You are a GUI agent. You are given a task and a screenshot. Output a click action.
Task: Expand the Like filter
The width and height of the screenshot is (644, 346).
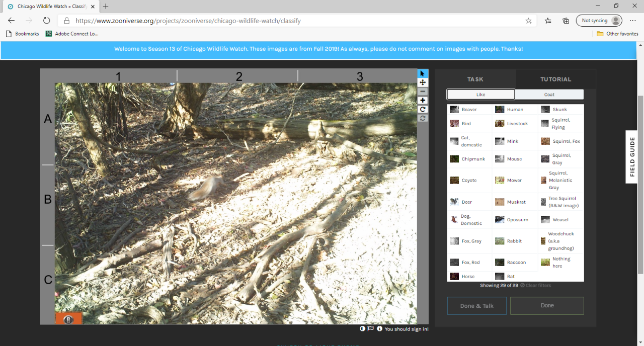tap(480, 95)
